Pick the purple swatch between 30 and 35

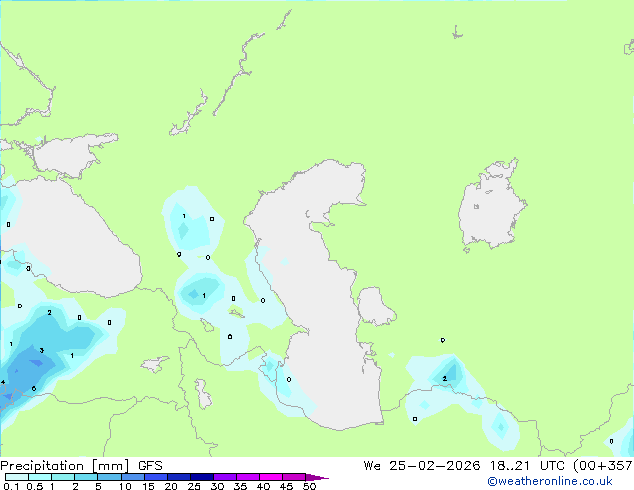click(225, 477)
